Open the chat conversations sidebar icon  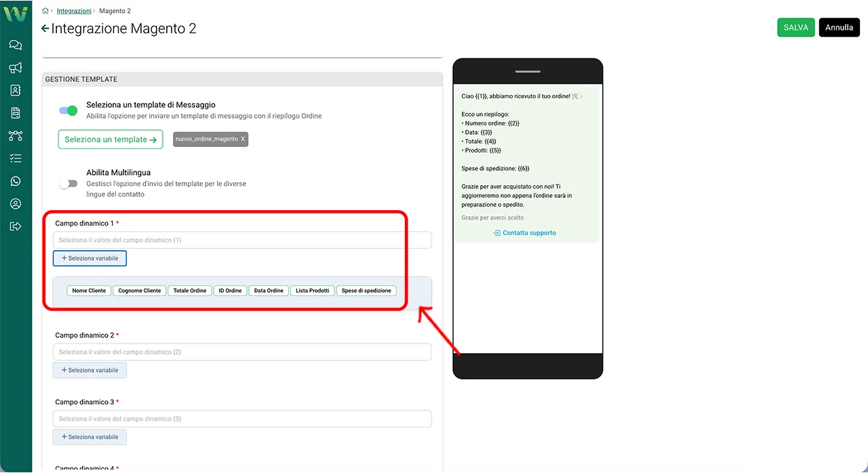point(16,45)
